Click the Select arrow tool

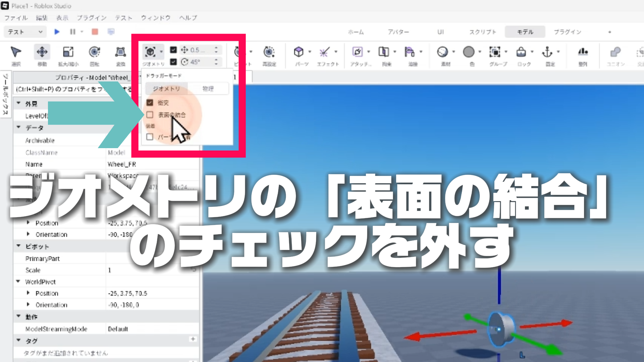click(x=16, y=52)
